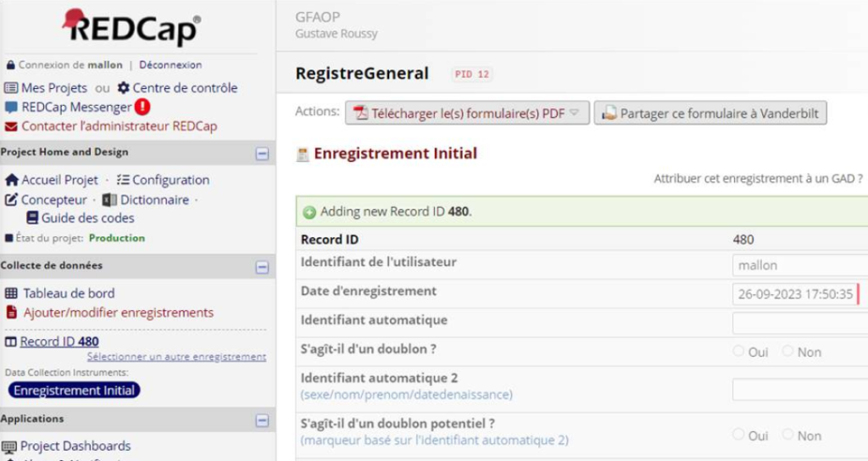Collapse the Project Home and Design section
This screenshot has width=868, height=461.
coord(262,154)
